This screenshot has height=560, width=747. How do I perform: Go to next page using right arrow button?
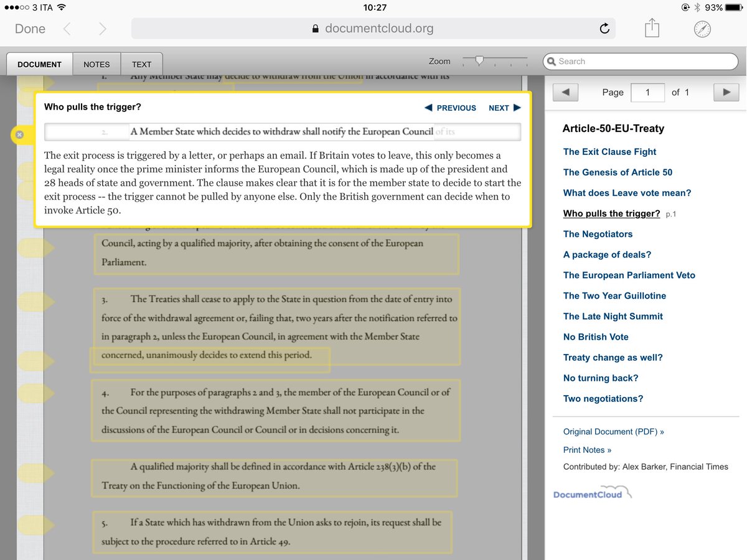[x=726, y=92]
